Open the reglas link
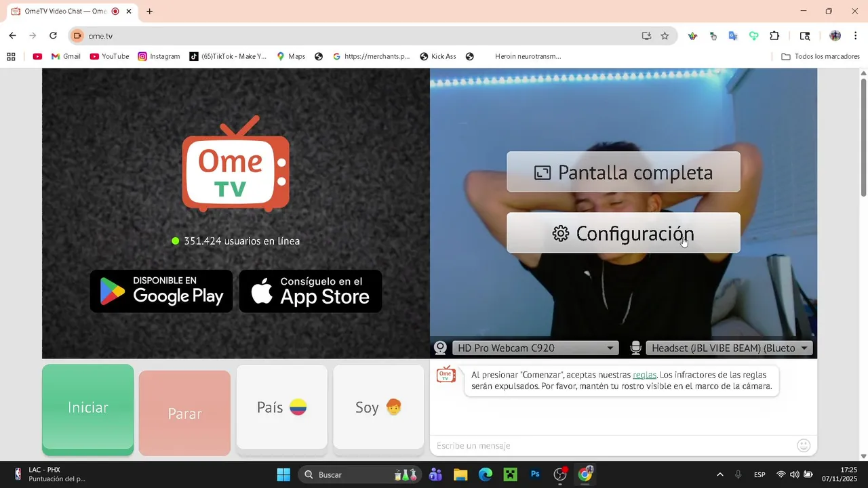 pos(644,375)
